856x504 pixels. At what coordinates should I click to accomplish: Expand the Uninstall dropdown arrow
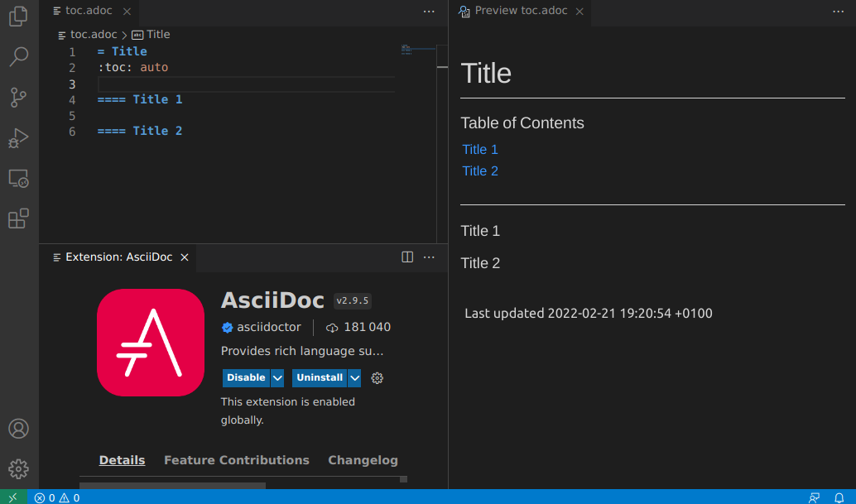(354, 377)
